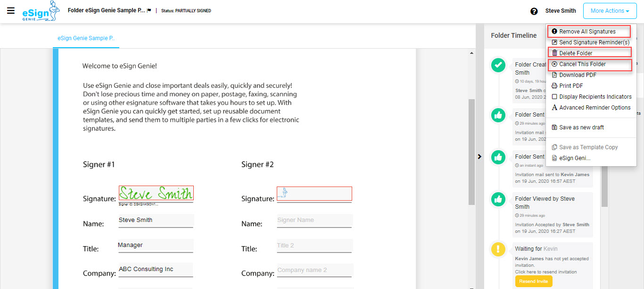Image resolution: width=644 pixels, height=289 pixels.
Task: Click document scrollbar up arrow
Action: click(x=472, y=53)
